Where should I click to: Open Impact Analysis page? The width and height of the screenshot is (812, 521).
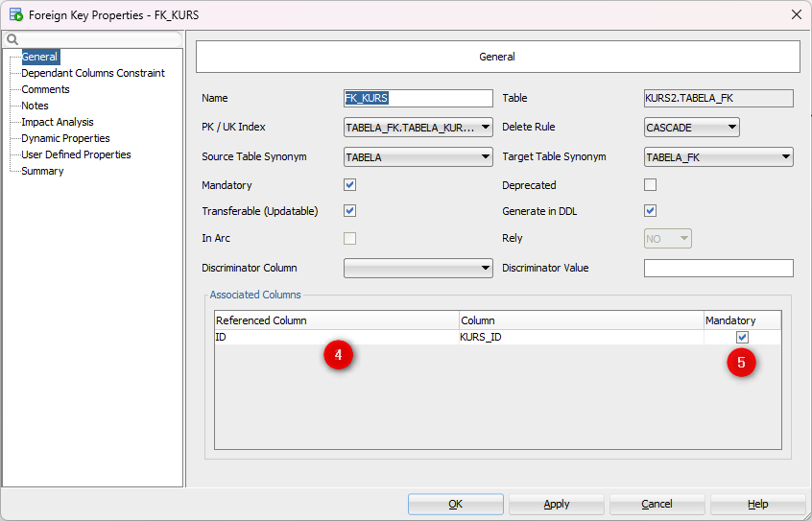coord(58,122)
